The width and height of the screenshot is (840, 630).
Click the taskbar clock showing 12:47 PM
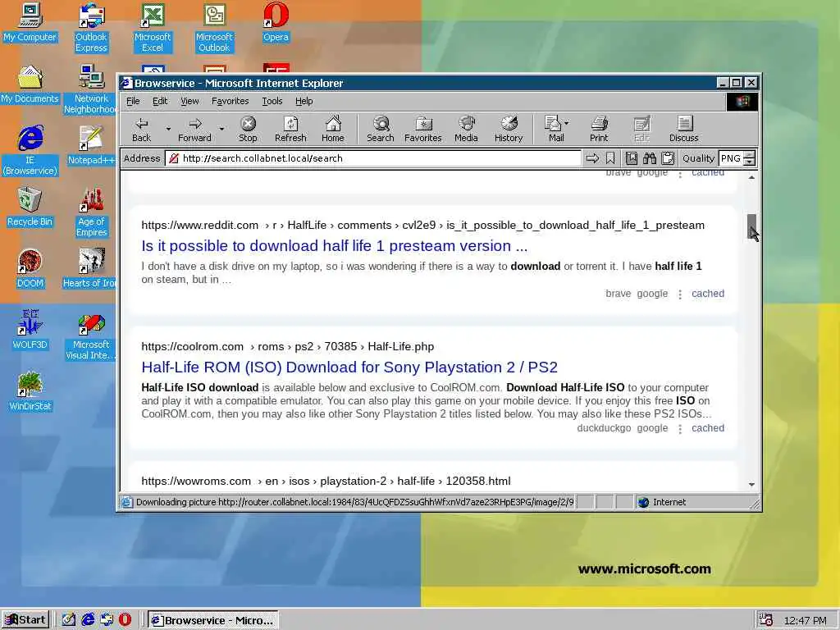[806, 620]
